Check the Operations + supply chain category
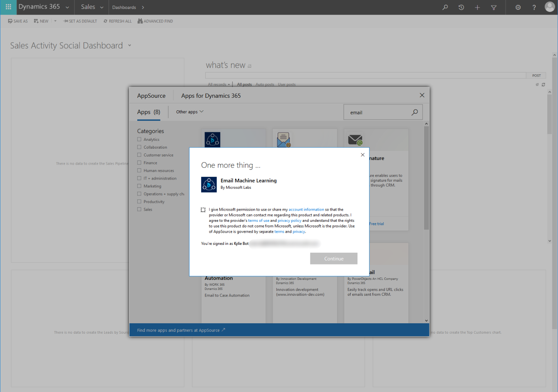Screen dimensions: 558x392 click(x=139, y=194)
